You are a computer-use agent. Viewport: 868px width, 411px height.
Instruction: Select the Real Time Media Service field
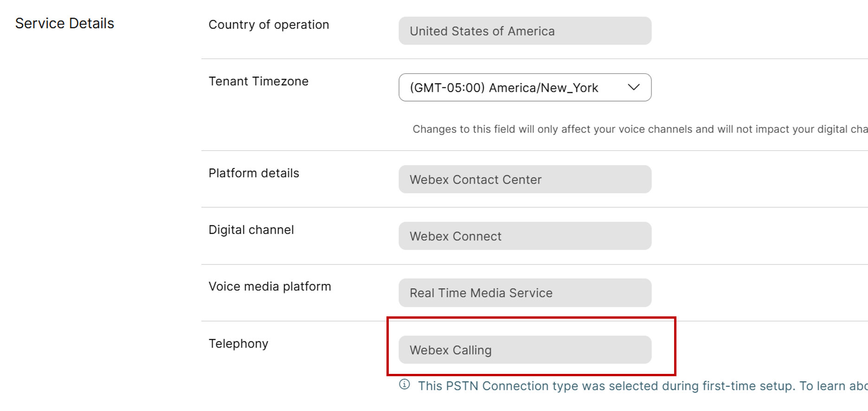pos(525,293)
